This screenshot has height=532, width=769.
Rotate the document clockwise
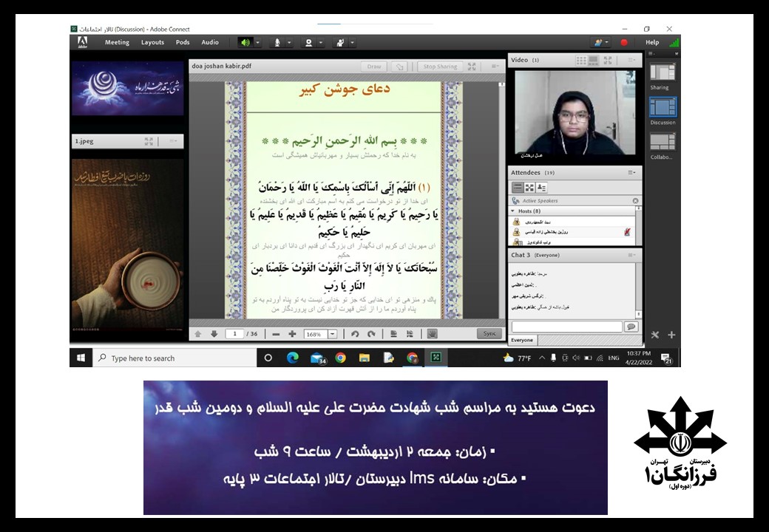click(x=371, y=334)
